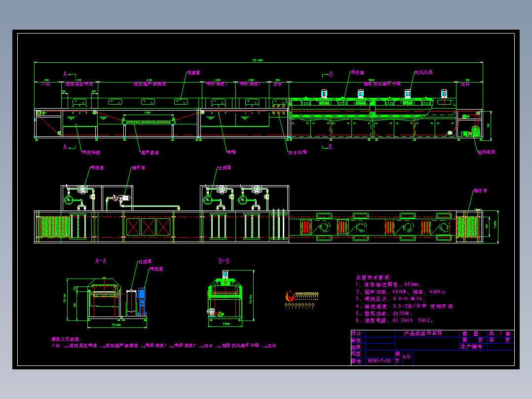Select the "输送带" callout label

tap(481, 191)
